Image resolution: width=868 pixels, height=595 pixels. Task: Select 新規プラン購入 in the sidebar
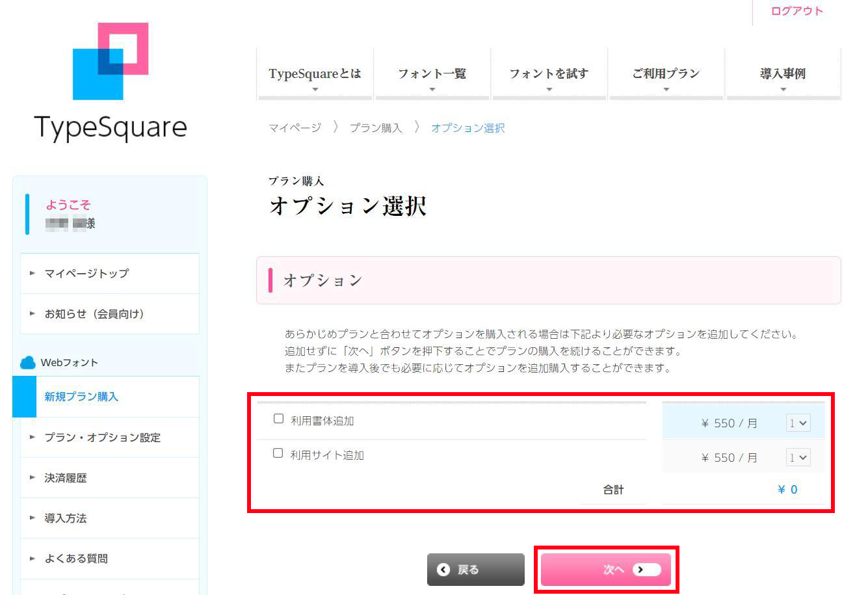tap(79, 397)
